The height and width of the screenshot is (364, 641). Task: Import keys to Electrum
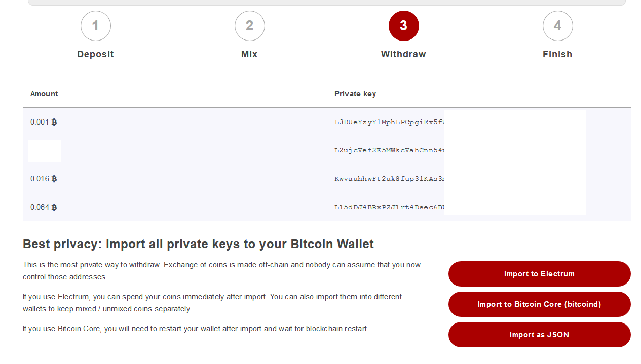tap(539, 274)
